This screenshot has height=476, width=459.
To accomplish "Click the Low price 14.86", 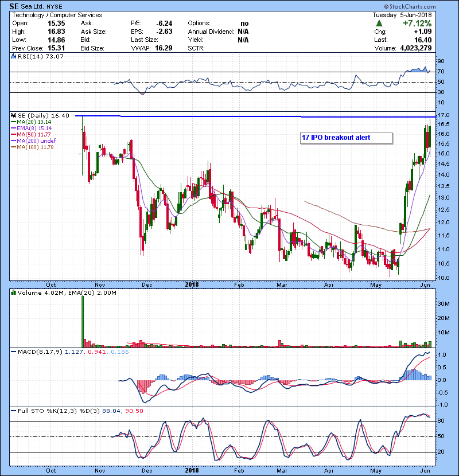I will pyautogui.click(x=56, y=40).
